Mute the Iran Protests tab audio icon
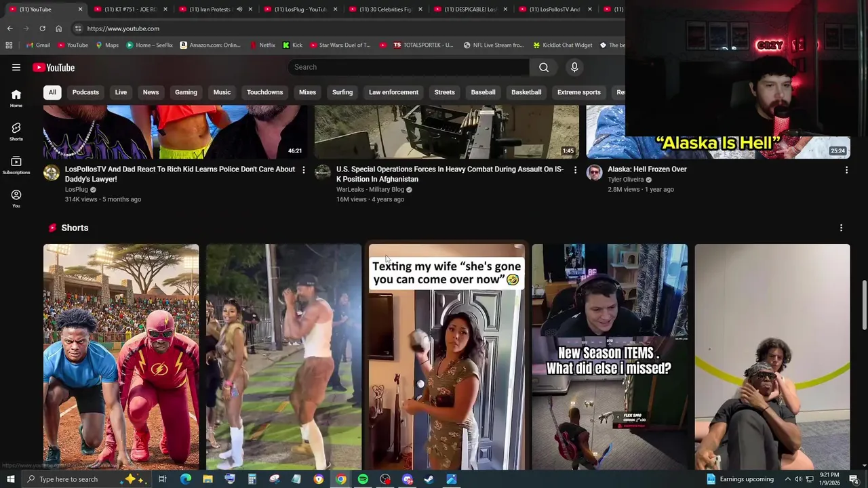Image resolution: width=868 pixels, height=488 pixels. coord(239,9)
